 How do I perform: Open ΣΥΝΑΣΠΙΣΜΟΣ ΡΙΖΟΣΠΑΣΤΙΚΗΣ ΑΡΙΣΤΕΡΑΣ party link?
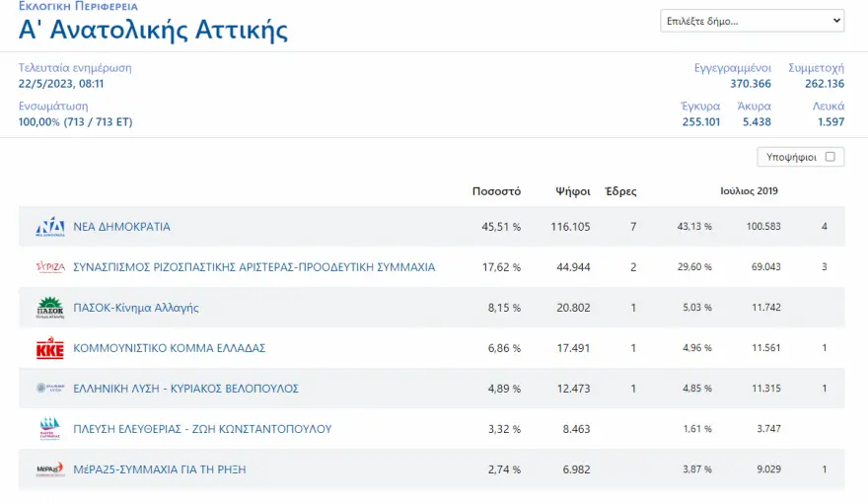click(x=253, y=267)
